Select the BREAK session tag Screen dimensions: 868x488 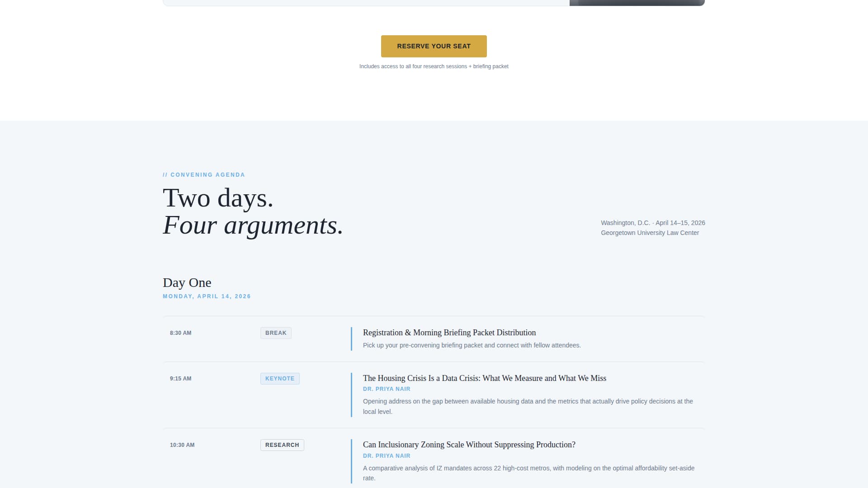[x=276, y=333]
